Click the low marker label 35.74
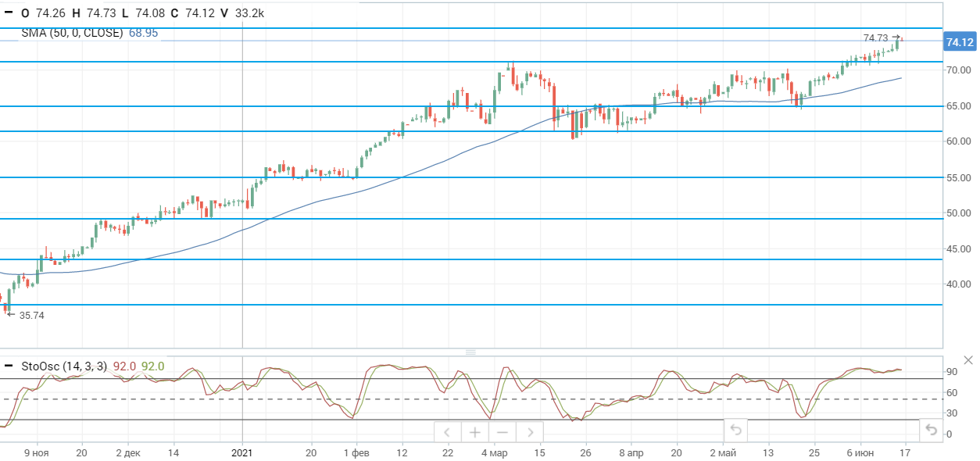The height and width of the screenshot is (461, 980). [x=31, y=315]
